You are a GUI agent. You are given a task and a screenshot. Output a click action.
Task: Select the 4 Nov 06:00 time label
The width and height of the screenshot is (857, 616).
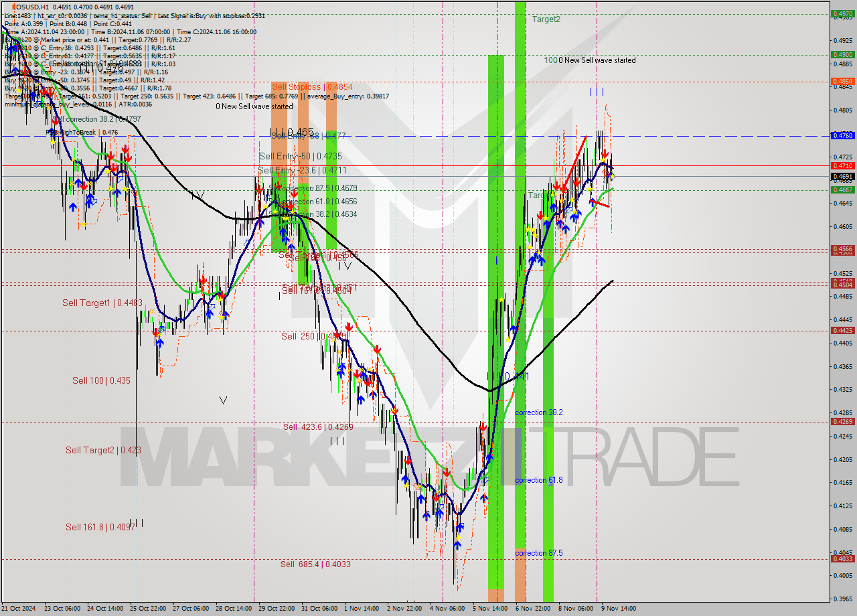coord(447,609)
